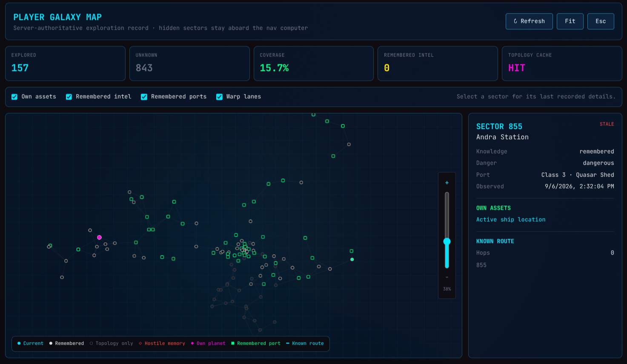Click the zoom out minus icon
Viewport: 627px width, 364px height.
(447, 277)
